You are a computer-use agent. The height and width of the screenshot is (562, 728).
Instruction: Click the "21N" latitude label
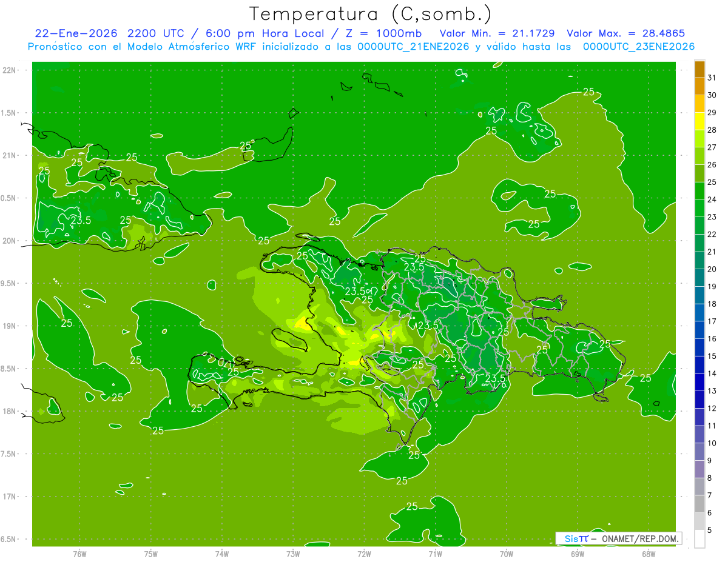pyautogui.click(x=9, y=155)
